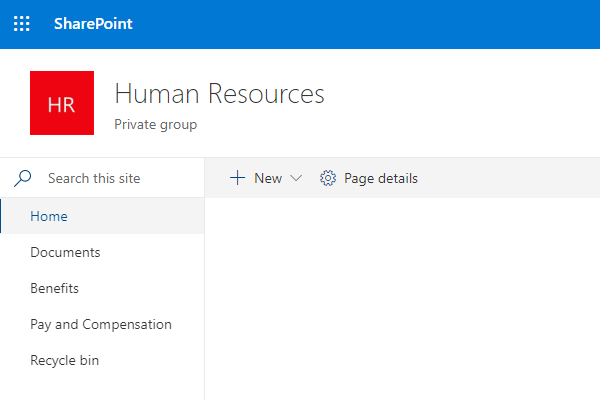Screen dimensions: 600x400
Task: Click empty space in the gray command bar
Action: click(x=510, y=178)
